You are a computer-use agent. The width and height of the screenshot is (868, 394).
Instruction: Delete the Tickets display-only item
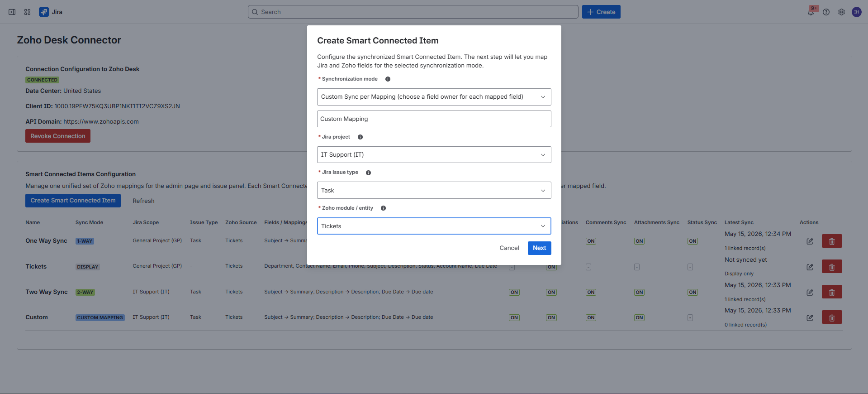[x=832, y=267]
